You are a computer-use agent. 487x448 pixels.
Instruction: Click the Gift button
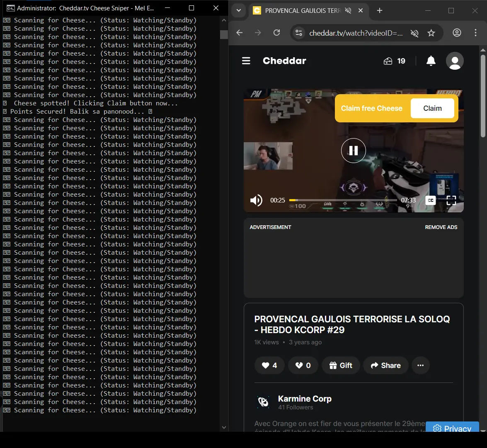(341, 365)
